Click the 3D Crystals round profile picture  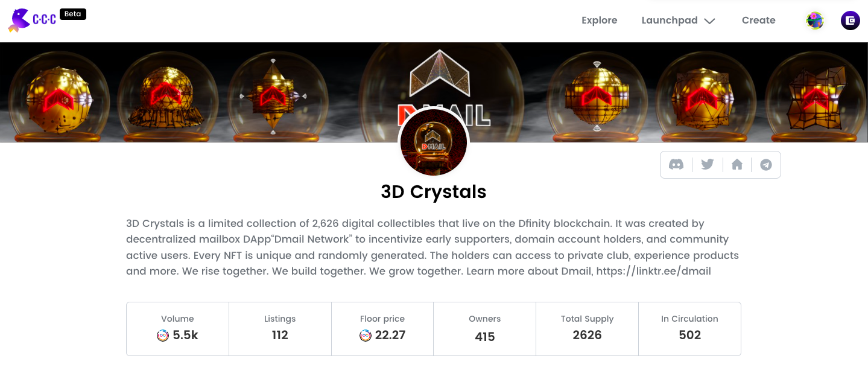(x=434, y=143)
